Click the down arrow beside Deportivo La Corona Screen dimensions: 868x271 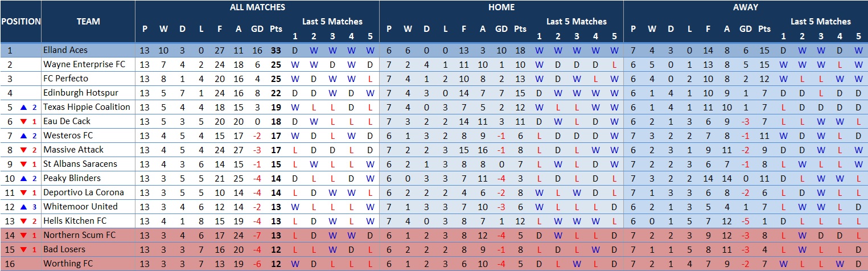(24, 192)
